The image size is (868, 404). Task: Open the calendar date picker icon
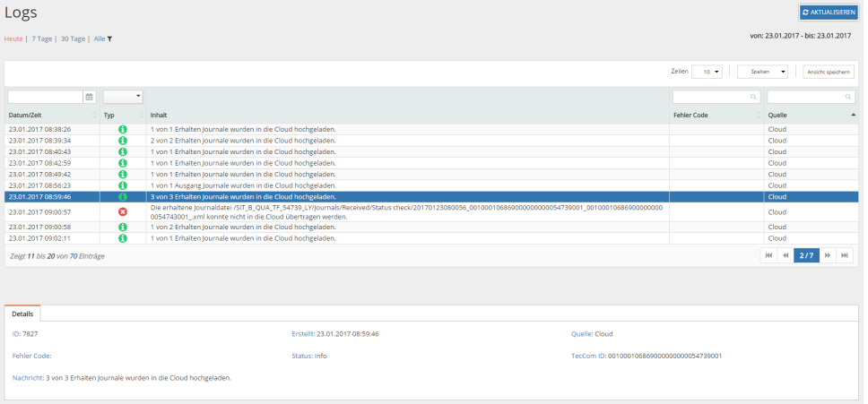click(x=89, y=97)
